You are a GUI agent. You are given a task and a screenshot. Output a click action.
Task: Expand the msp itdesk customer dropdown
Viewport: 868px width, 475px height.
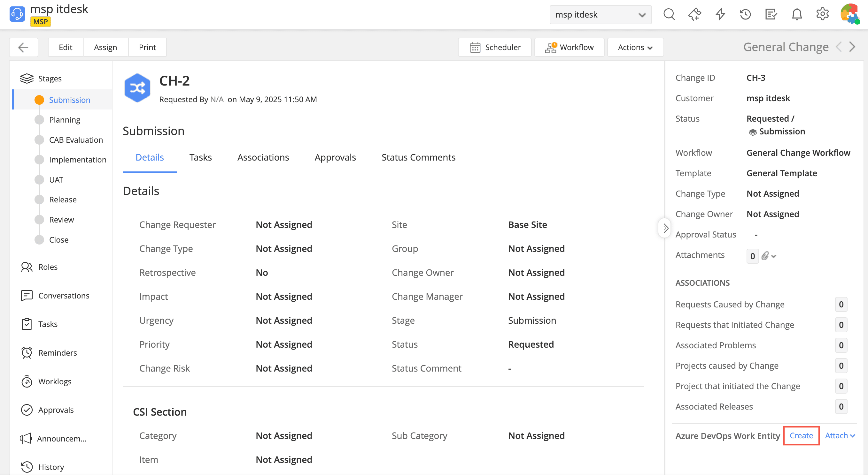pyautogui.click(x=600, y=15)
